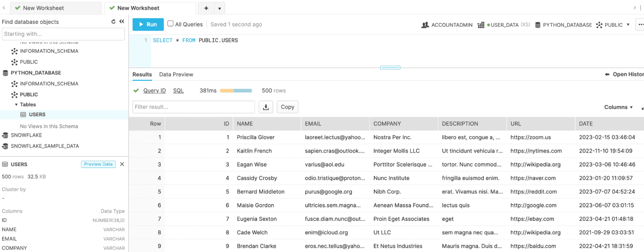644x252 pixels.
Task: Click the COMPANY column header
Action: point(404,124)
